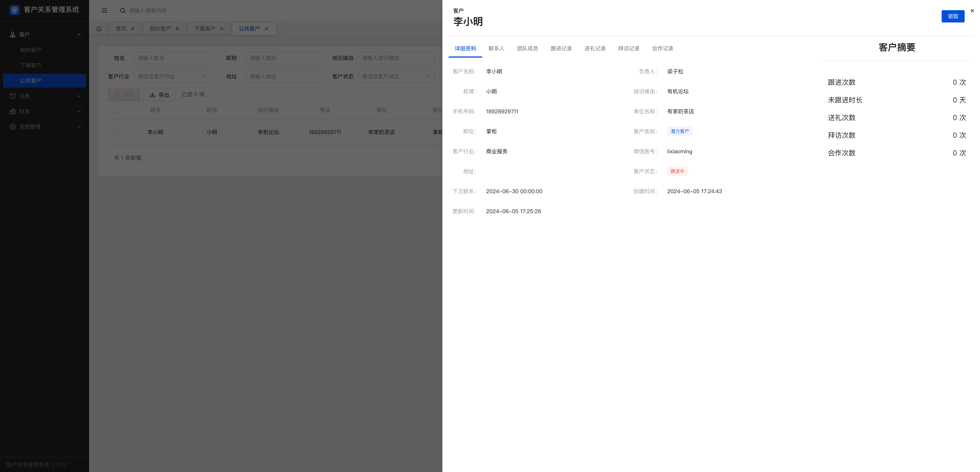Click the search magnifier icon

[123, 11]
